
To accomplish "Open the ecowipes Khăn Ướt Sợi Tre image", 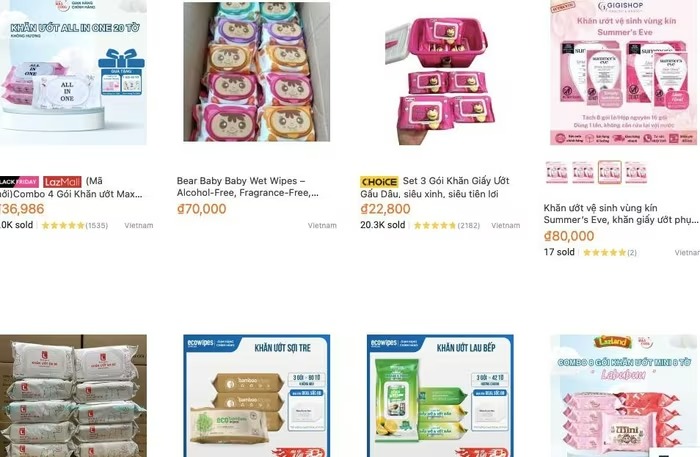I will click(257, 395).
